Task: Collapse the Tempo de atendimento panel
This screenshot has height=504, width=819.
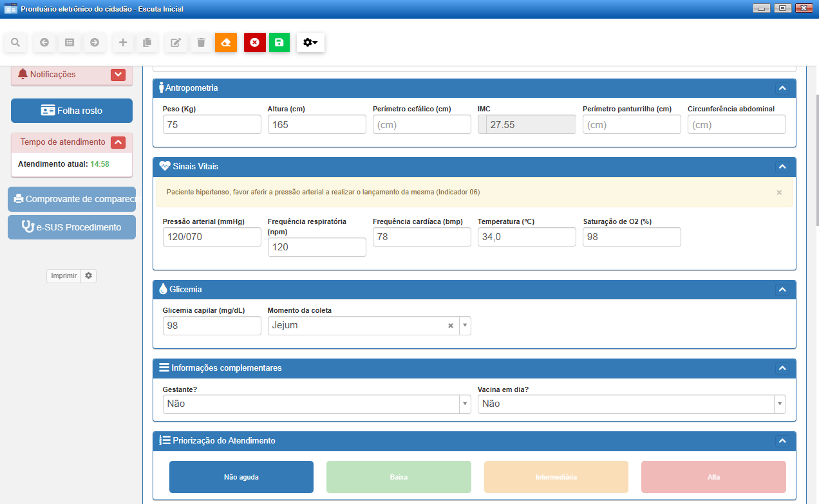Action: click(118, 142)
